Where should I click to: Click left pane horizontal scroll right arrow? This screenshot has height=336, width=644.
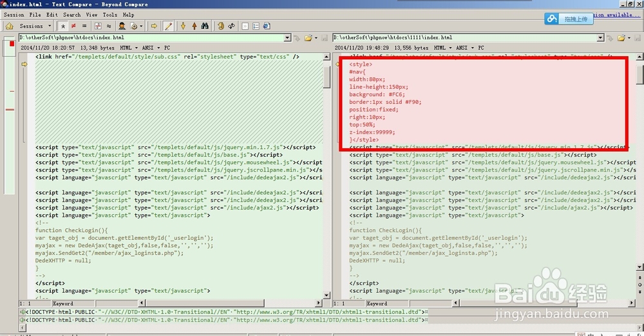click(319, 303)
